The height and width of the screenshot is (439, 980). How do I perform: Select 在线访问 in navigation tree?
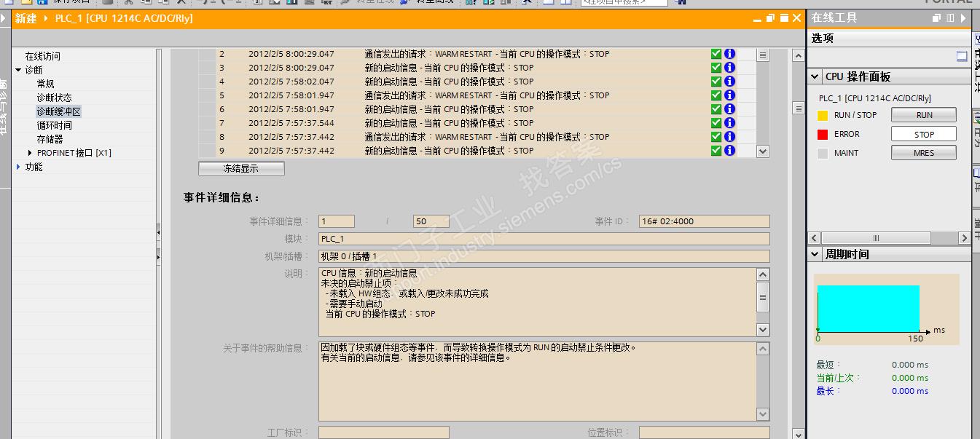click(x=43, y=56)
